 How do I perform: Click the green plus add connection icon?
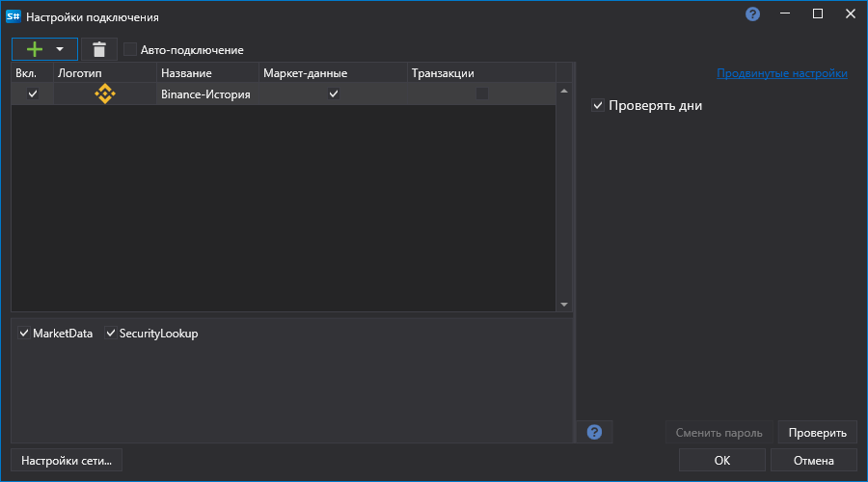pyautogui.click(x=35, y=49)
